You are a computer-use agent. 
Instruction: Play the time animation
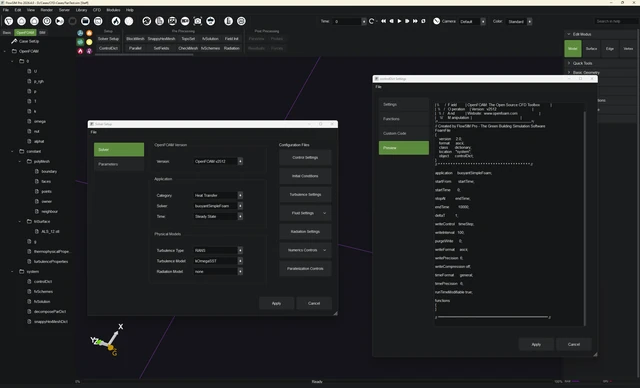(x=399, y=21)
